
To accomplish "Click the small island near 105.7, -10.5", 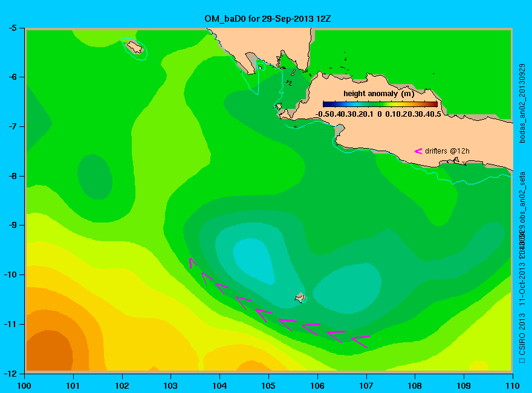I will 300,297.
